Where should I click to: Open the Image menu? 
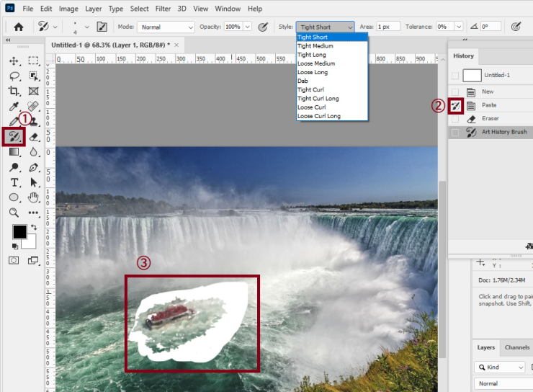[x=68, y=9]
